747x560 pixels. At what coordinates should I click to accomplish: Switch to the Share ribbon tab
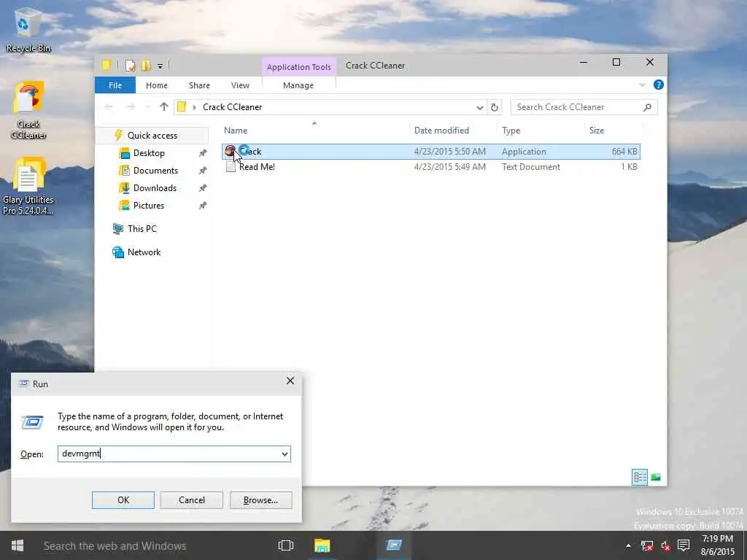tap(199, 85)
